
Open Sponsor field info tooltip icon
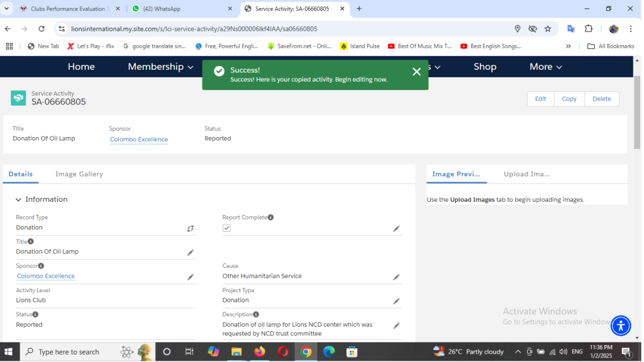click(x=41, y=266)
